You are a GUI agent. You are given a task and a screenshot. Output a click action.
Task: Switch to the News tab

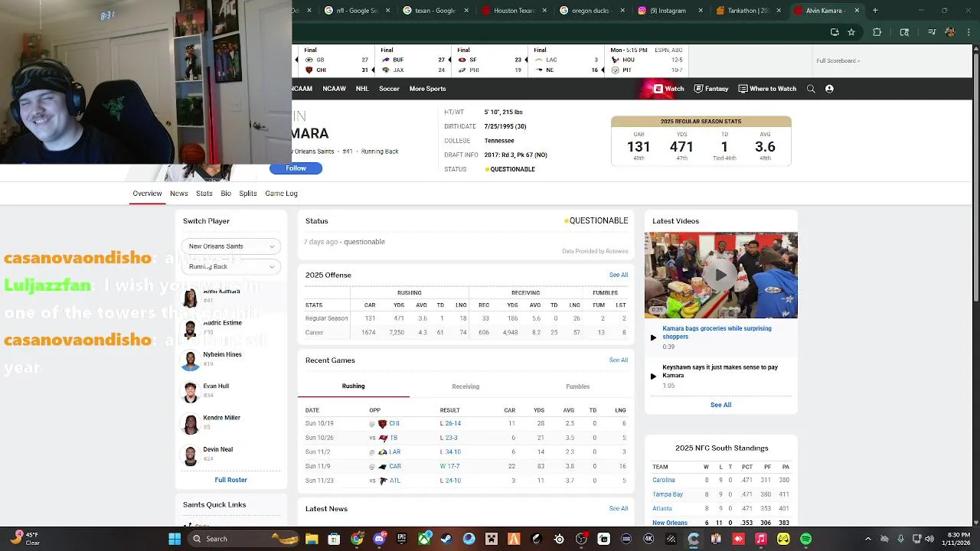point(178,194)
